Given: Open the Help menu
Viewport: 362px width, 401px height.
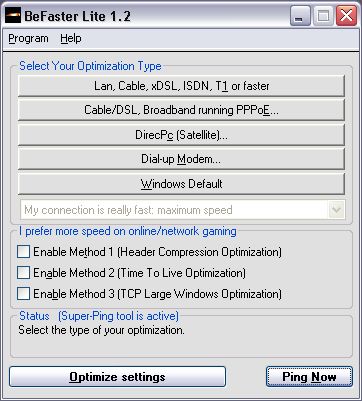Looking at the screenshot, I should click(71, 39).
